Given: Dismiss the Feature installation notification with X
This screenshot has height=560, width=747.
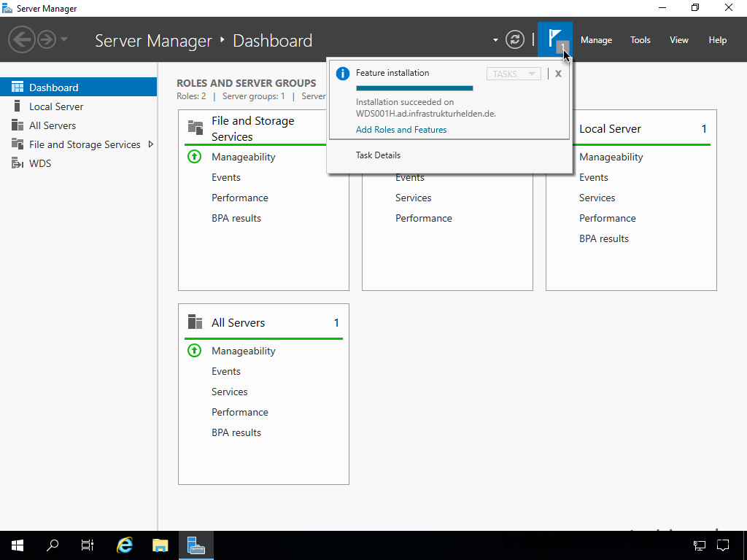Looking at the screenshot, I should pos(558,74).
